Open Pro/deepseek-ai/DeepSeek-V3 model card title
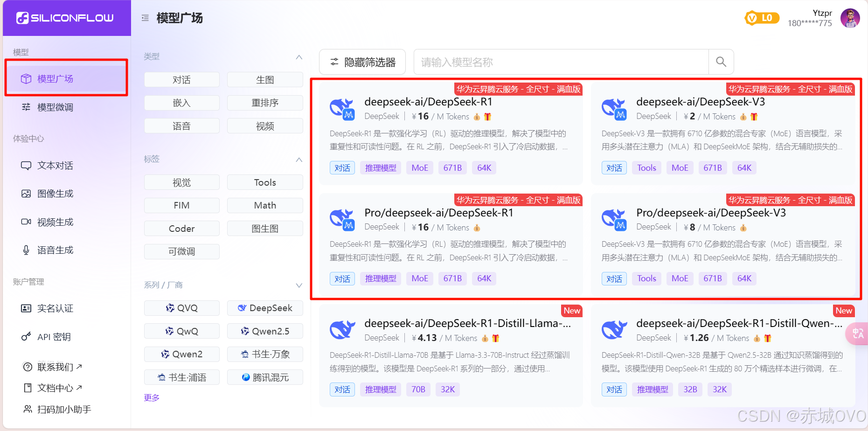Screen dimensions: 868x431 point(711,213)
